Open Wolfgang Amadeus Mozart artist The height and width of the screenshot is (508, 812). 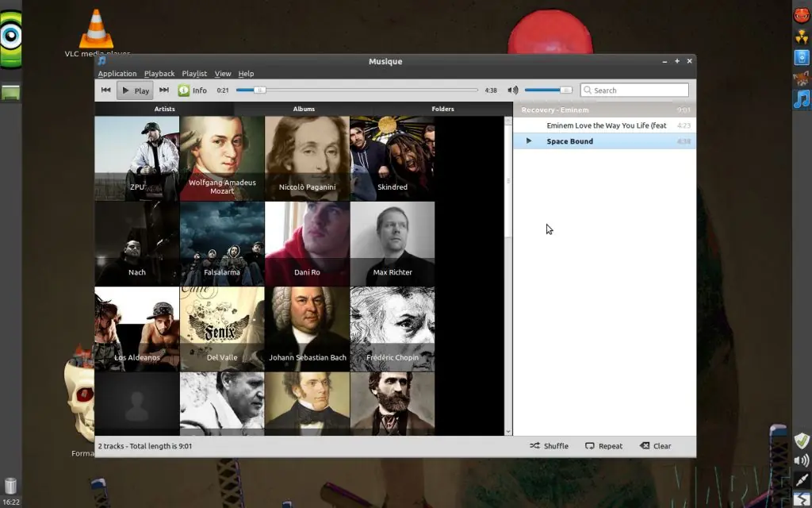pyautogui.click(x=222, y=158)
